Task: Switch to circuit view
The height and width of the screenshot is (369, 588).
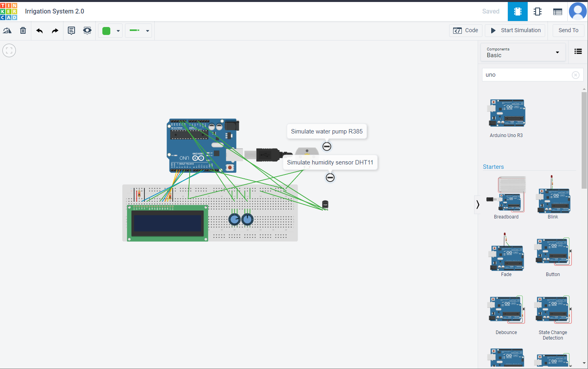Action: pos(518,12)
